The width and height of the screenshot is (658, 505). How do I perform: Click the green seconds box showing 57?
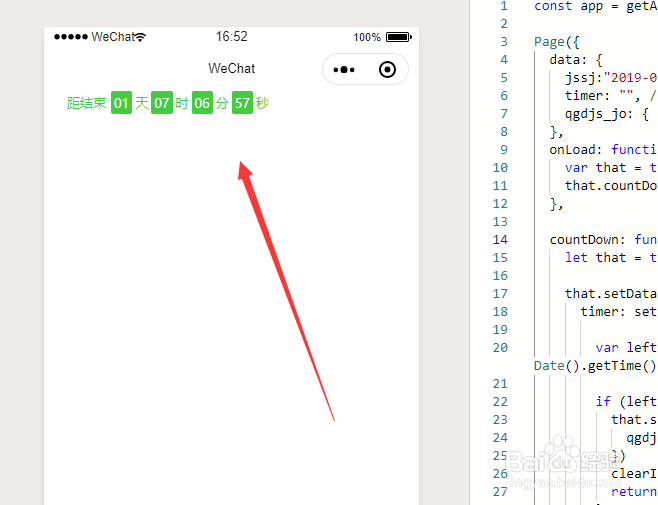pyautogui.click(x=242, y=103)
